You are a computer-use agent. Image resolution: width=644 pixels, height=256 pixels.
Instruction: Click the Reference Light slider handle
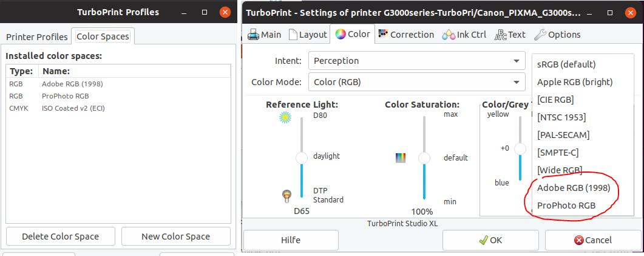pyautogui.click(x=302, y=158)
